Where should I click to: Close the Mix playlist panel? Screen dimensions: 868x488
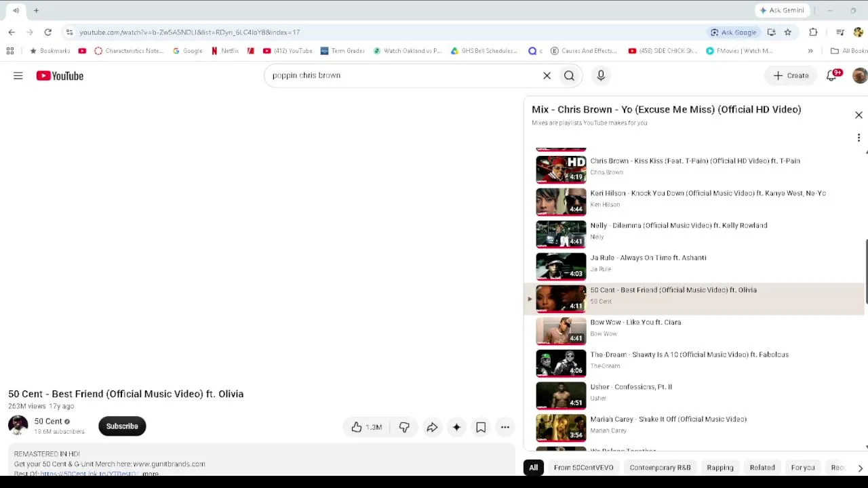coord(859,115)
